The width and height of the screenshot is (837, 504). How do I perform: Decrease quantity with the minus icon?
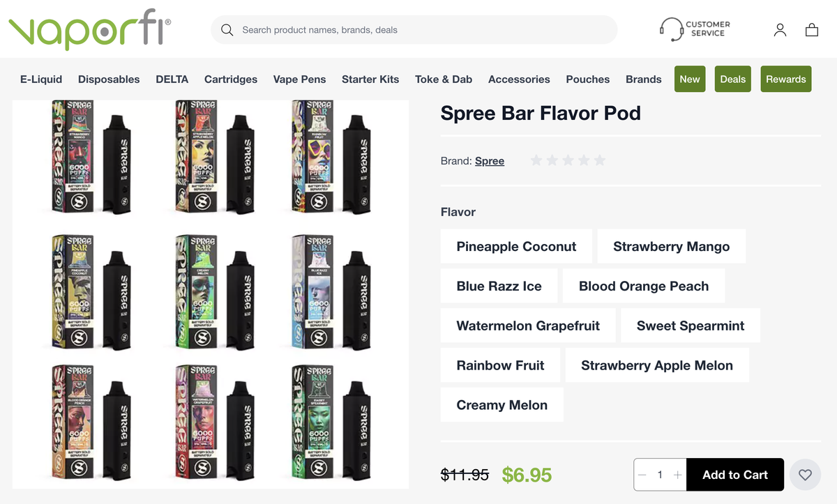point(642,475)
